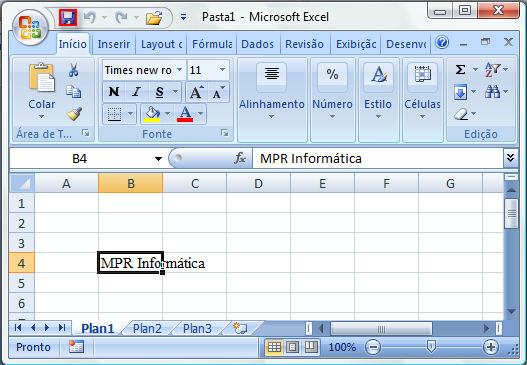Viewport: 527px width, 365px height.
Task: Toggle italic formatting (I button)
Action: tap(136, 92)
